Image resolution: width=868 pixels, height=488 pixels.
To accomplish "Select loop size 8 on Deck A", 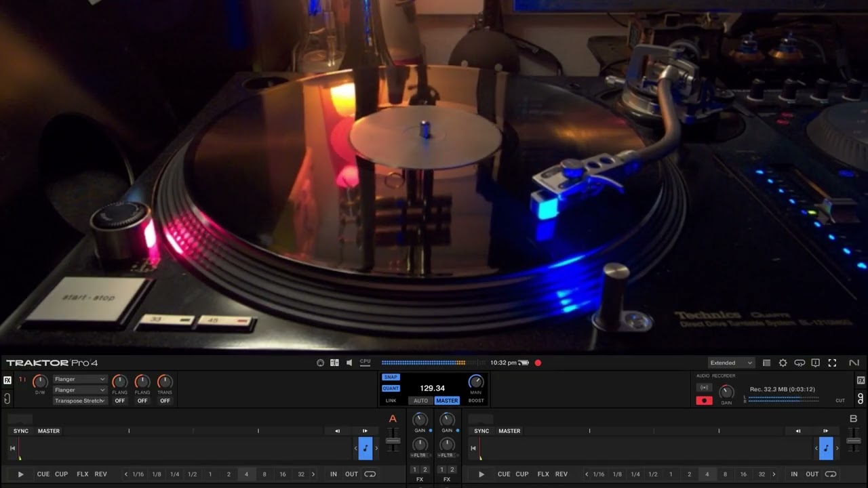I will click(x=264, y=474).
